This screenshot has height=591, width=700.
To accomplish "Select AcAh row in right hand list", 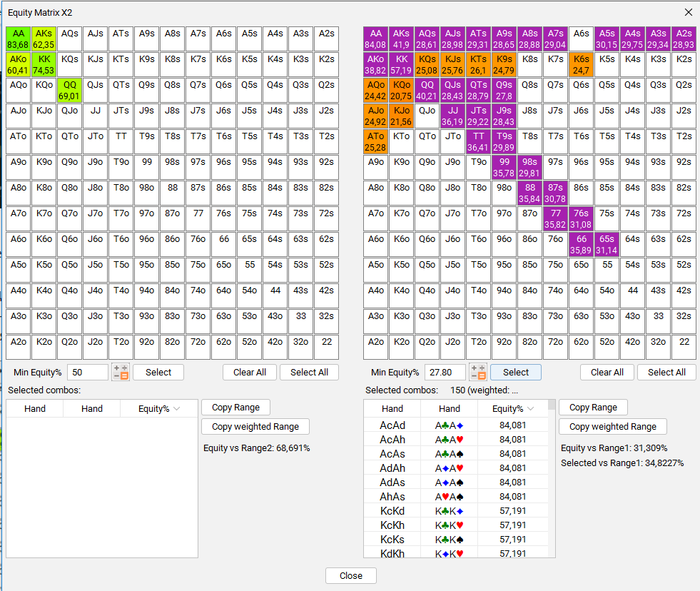I will [x=456, y=440].
